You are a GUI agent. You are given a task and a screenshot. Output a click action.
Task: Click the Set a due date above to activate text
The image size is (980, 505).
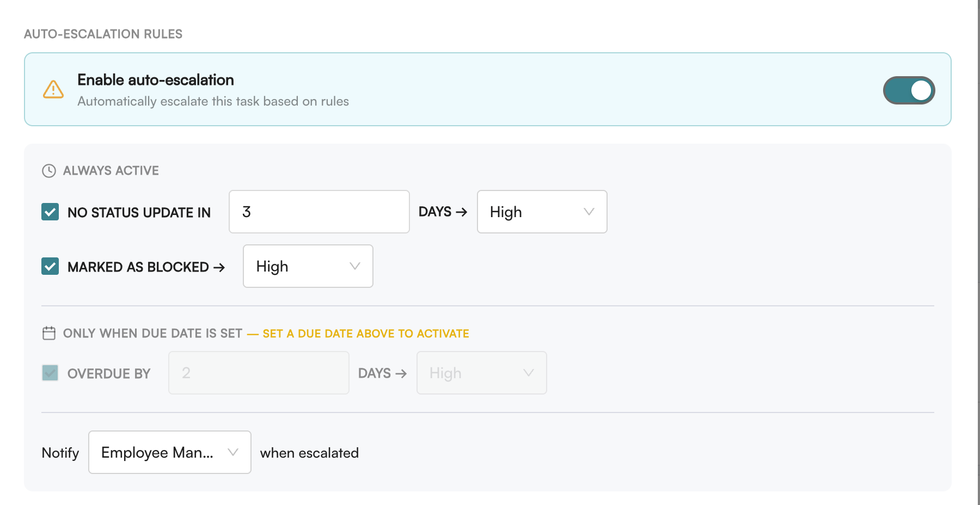tap(366, 334)
